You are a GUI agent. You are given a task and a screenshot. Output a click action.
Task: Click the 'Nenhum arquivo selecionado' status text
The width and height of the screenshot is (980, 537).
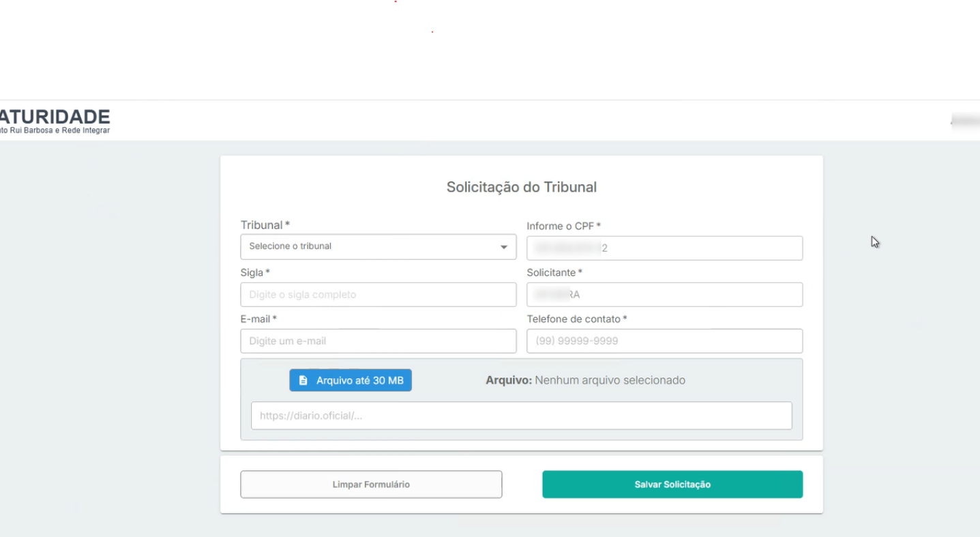[609, 381]
